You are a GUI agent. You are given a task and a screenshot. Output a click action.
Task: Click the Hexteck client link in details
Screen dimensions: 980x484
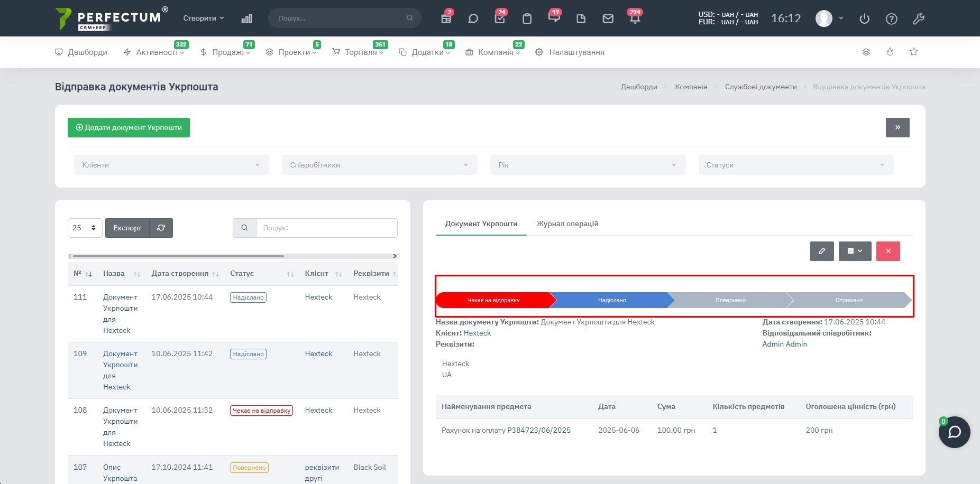[477, 333]
